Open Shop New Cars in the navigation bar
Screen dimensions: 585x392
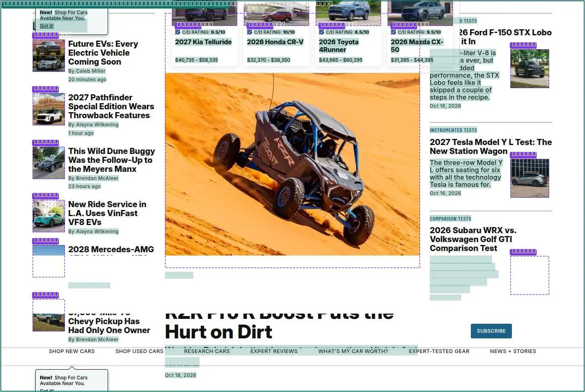click(x=71, y=351)
